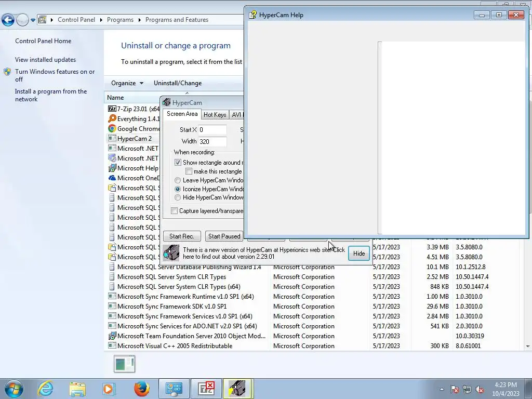This screenshot has width=532, height=399.
Task: Click into the Start X input field
Action: click(212, 129)
